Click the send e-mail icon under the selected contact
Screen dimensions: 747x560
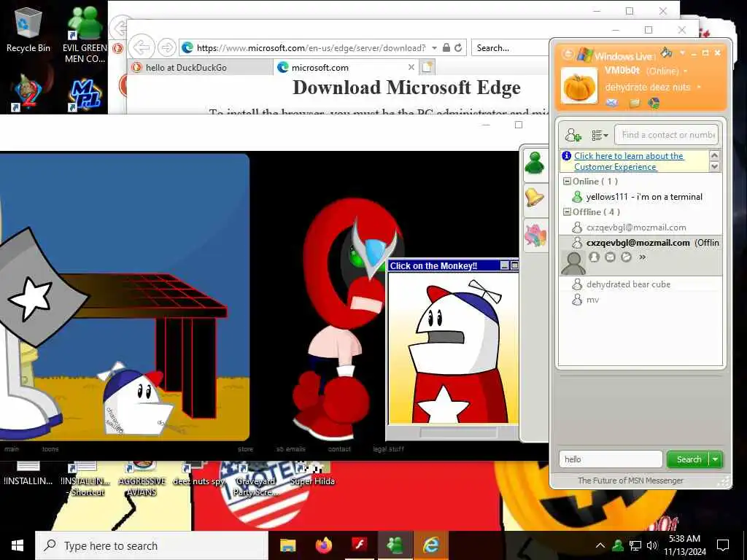pos(611,257)
